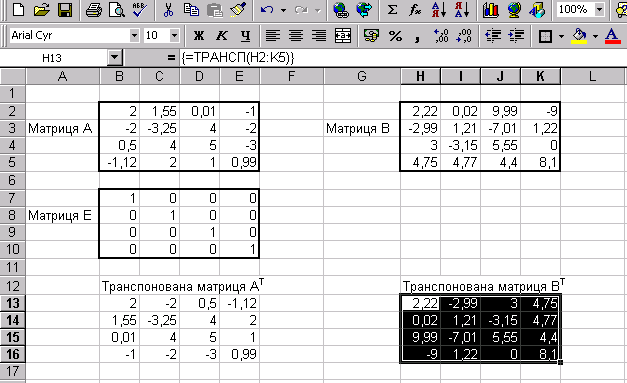Merge and center cells icon
This screenshot has height=383, width=627.
pyautogui.click(x=343, y=36)
